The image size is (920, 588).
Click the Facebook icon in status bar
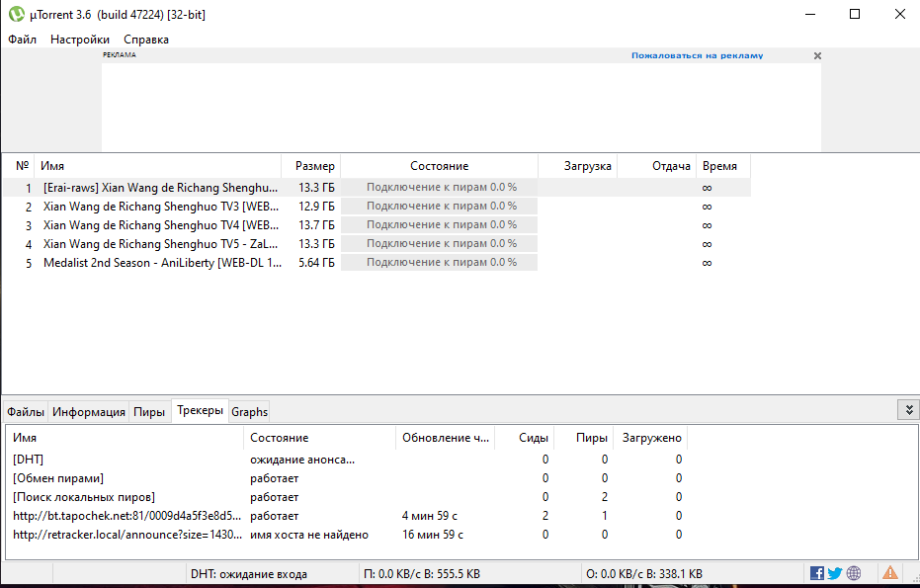coord(817,573)
